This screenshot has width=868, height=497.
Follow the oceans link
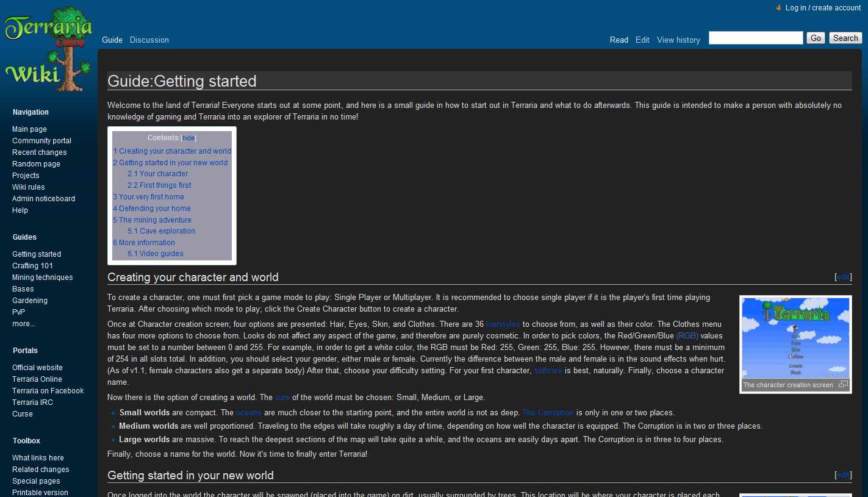248,413
